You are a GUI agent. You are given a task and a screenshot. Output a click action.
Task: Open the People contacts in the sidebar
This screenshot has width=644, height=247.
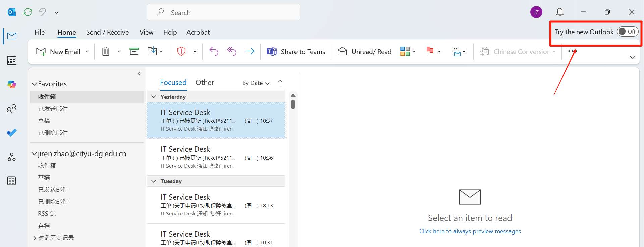12,109
